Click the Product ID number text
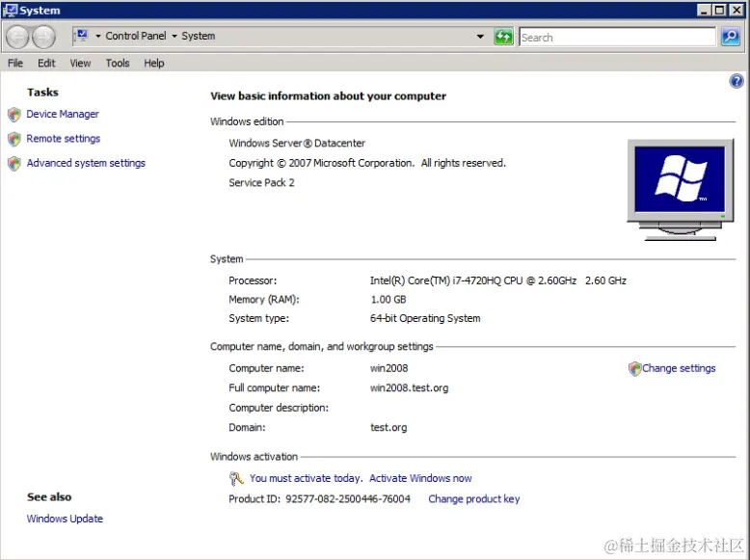The image size is (750, 560). (348, 499)
